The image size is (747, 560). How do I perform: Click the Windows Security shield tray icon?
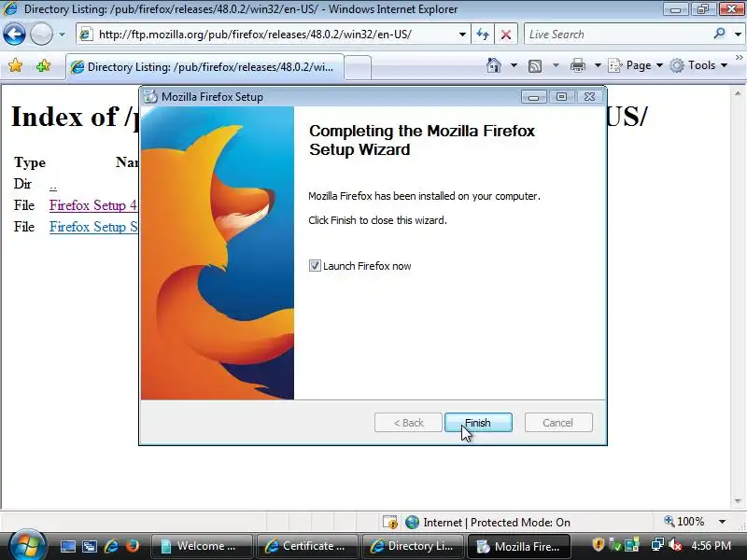(599, 545)
